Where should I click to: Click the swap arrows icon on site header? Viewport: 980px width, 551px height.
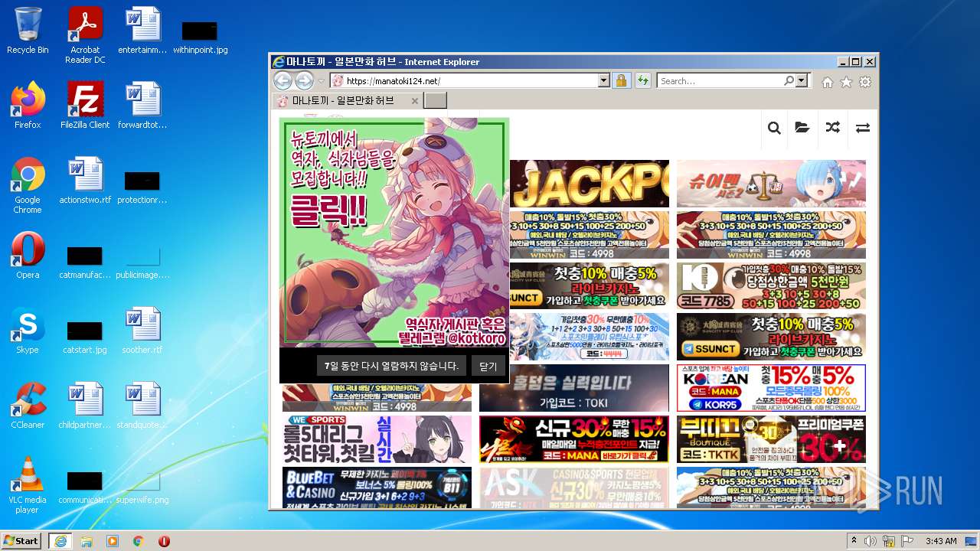863,128
